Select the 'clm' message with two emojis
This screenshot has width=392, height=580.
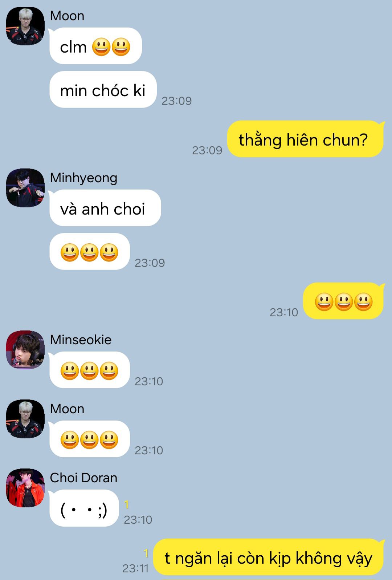coord(95,46)
